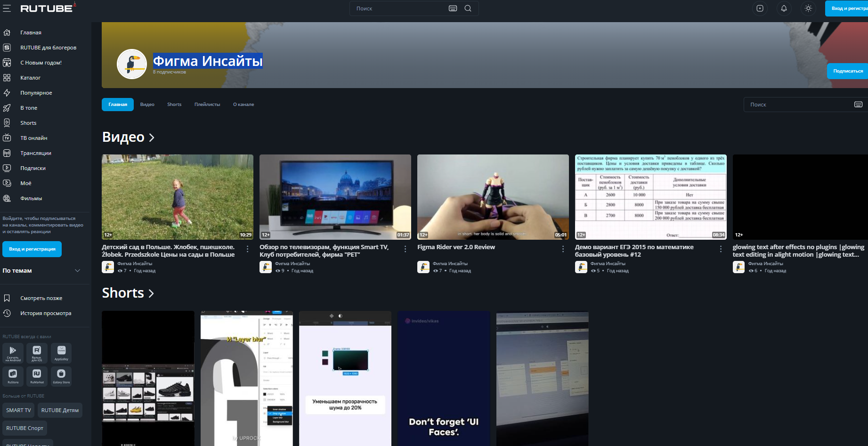Image resolution: width=868 pixels, height=446 pixels.
Task: Click the 8 подписчиков subscriber count
Action: (x=170, y=72)
